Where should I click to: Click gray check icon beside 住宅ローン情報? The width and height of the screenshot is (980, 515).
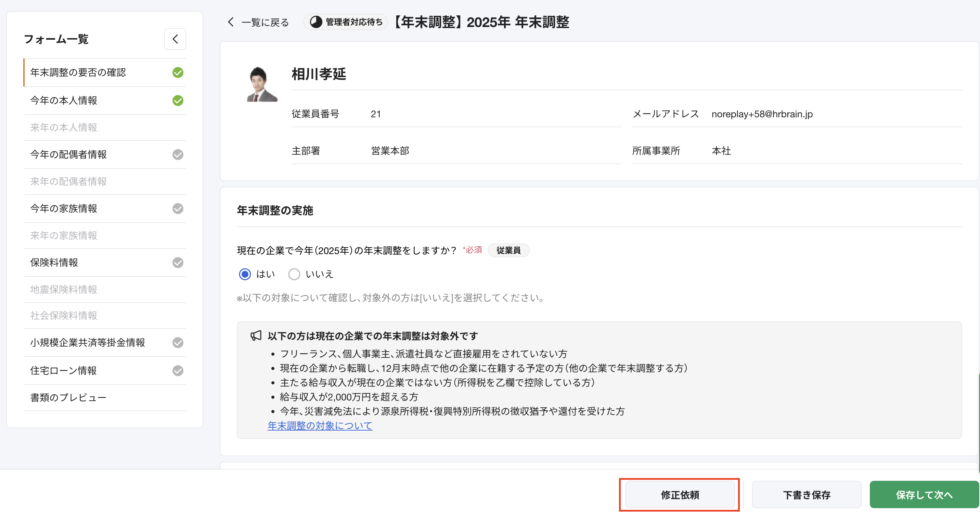click(x=178, y=371)
